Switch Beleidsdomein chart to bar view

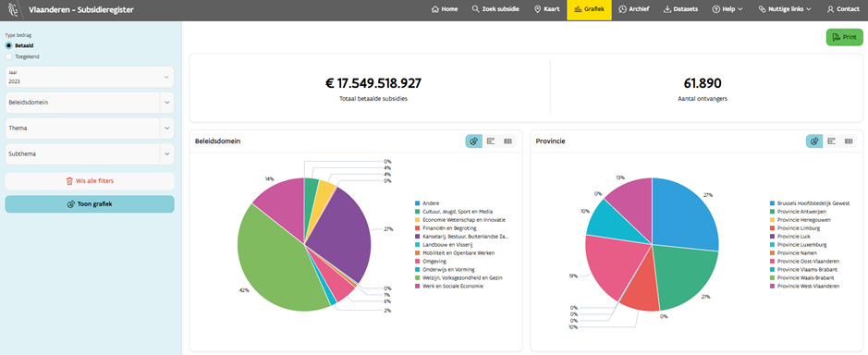pyautogui.click(x=491, y=141)
